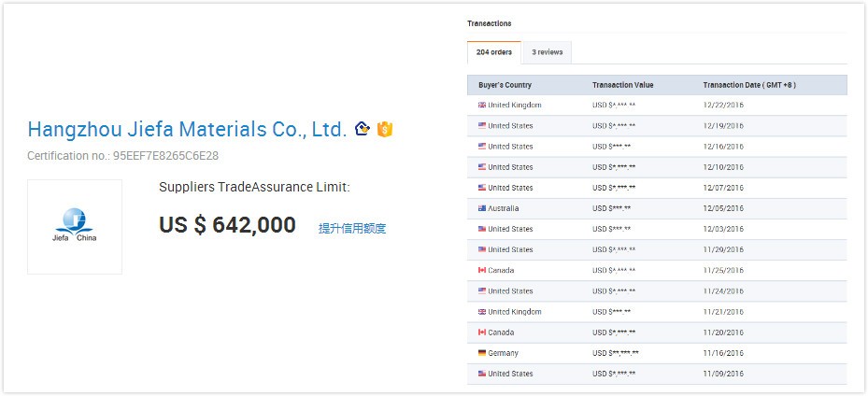Image resolution: width=868 pixels, height=396 pixels.
Task: Click United Kingdom on the 11/21/2016 row
Action: pyautogui.click(x=515, y=312)
